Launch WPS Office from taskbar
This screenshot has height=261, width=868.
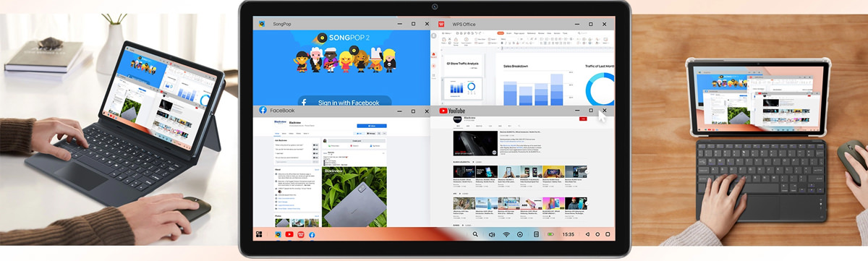(x=301, y=234)
